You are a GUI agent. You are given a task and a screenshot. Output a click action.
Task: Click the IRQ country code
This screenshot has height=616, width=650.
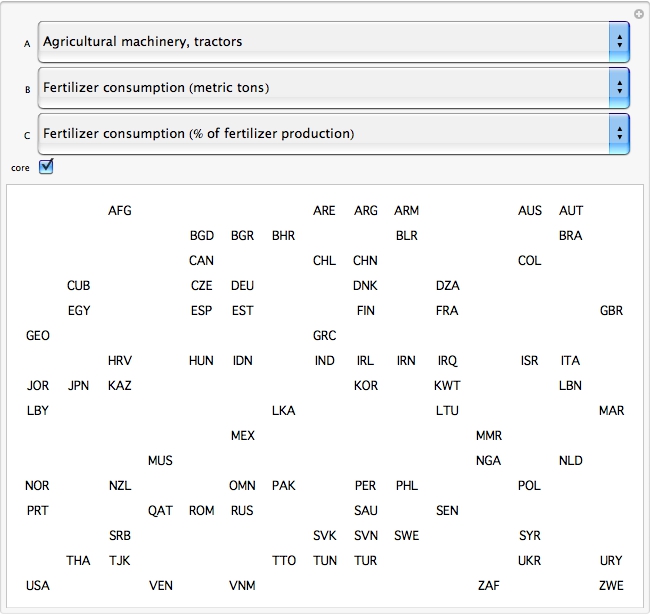pyautogui.click(x=447, y=361)
